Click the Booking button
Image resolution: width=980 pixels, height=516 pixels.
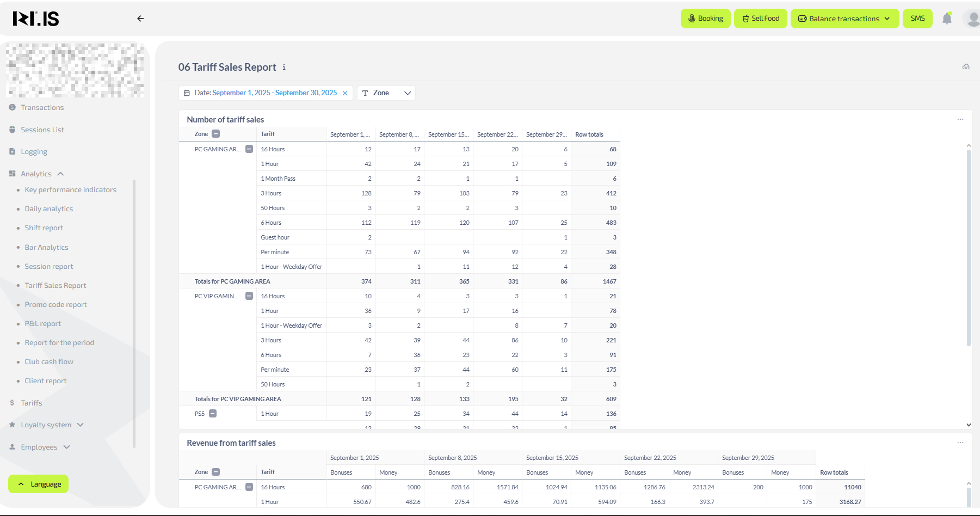point(705,19)
